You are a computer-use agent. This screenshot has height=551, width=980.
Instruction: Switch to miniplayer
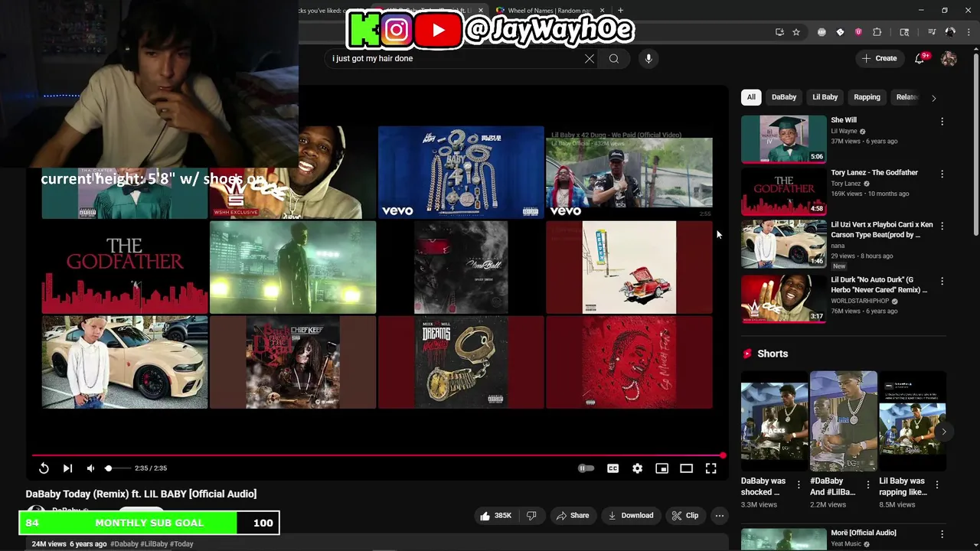[662, 468]
